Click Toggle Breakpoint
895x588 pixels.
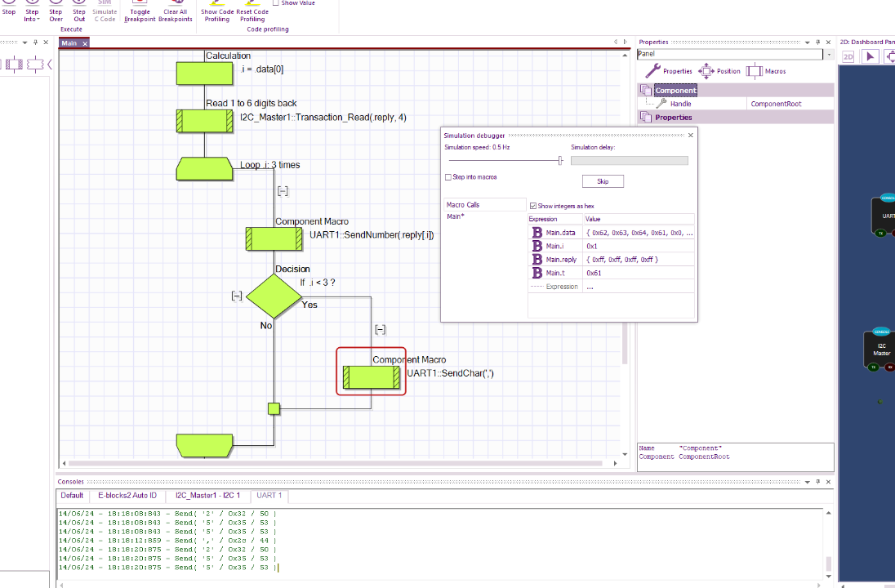point(140,11)
